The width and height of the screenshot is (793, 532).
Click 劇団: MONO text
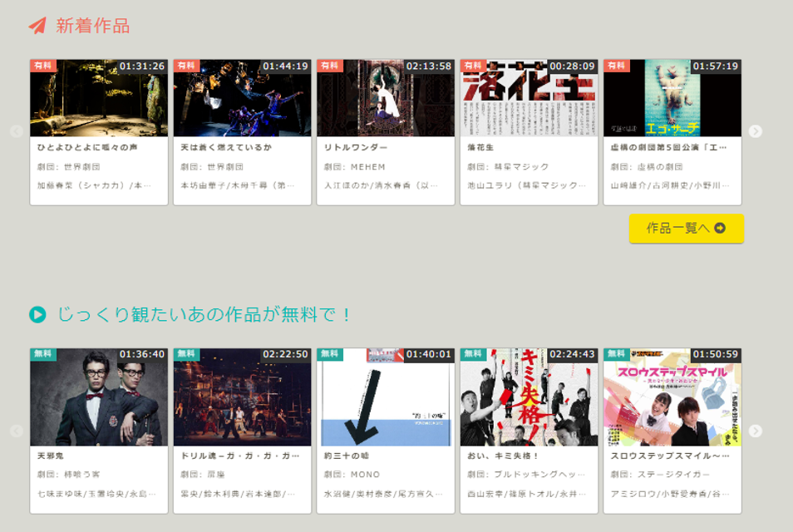[x=352, y=475]
